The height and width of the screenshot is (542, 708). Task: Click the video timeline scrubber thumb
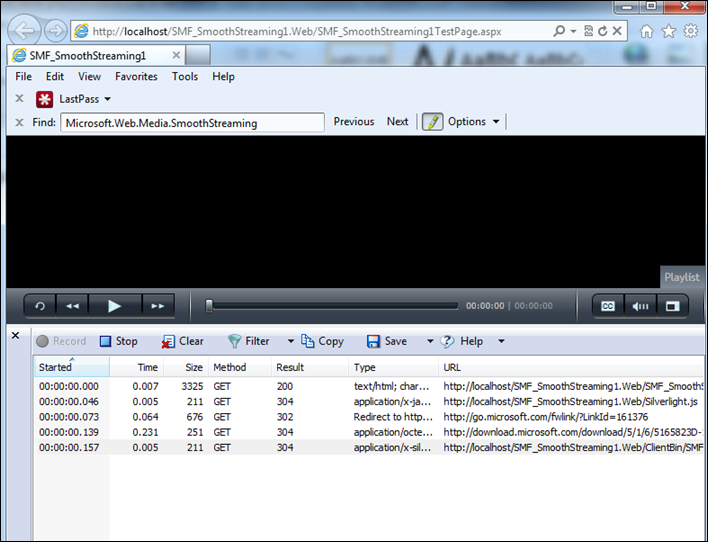209,306
